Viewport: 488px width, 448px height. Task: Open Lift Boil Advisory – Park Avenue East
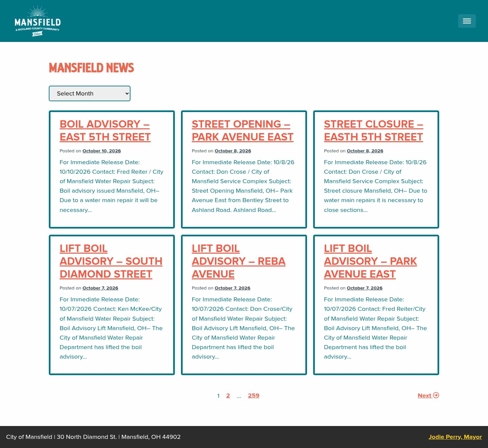[x=370, y=261]
